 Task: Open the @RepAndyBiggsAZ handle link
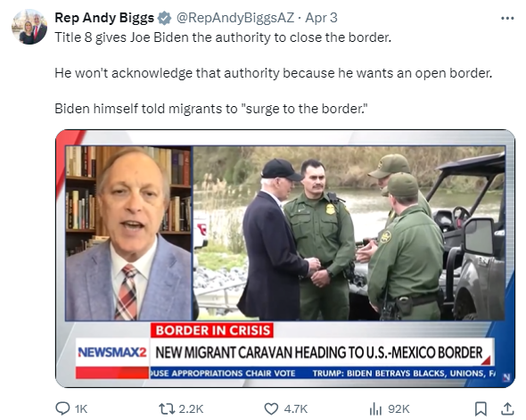pyautogui.click(x=235, y=18)
